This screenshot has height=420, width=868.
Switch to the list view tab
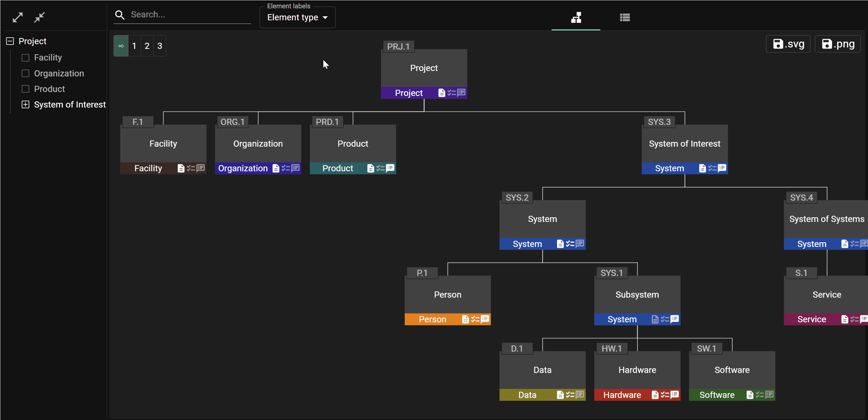(625, 17)
